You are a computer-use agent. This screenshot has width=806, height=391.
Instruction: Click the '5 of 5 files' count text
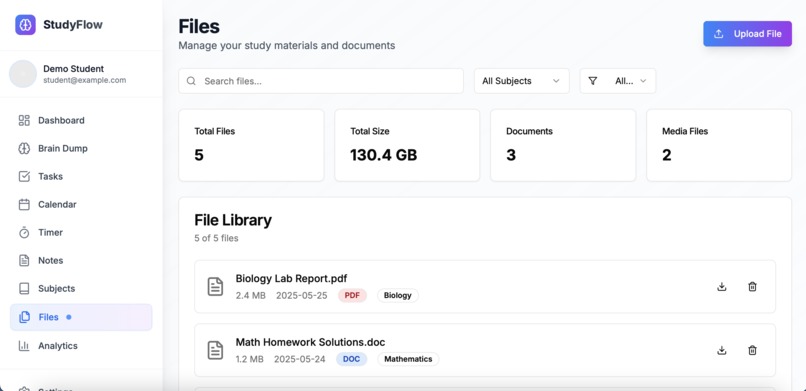[216, 238]
